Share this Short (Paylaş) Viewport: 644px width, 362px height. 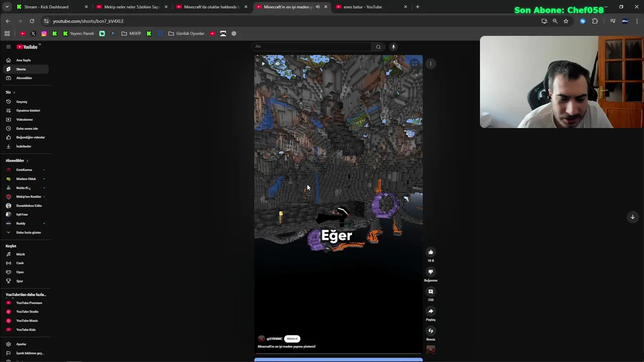click(431, 311)
